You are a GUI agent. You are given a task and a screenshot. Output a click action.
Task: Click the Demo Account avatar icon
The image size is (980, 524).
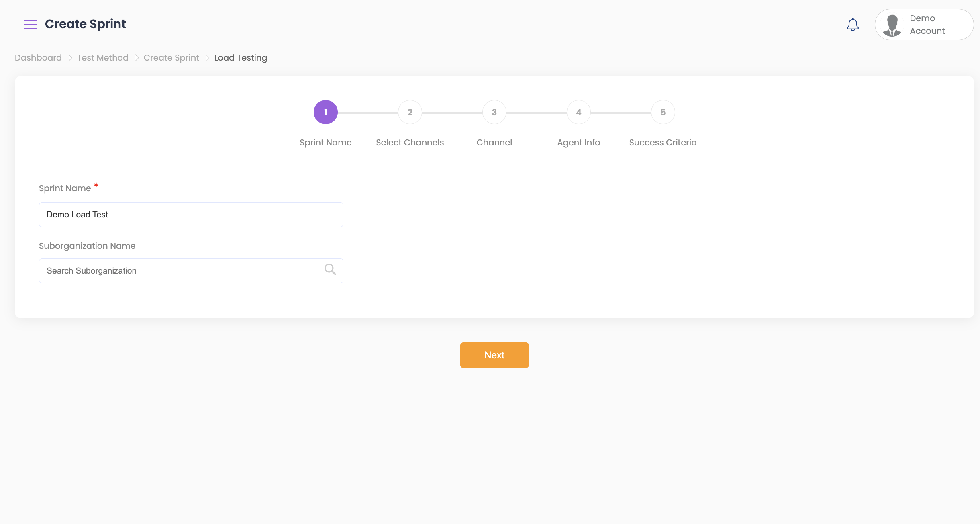coord(892,25)
